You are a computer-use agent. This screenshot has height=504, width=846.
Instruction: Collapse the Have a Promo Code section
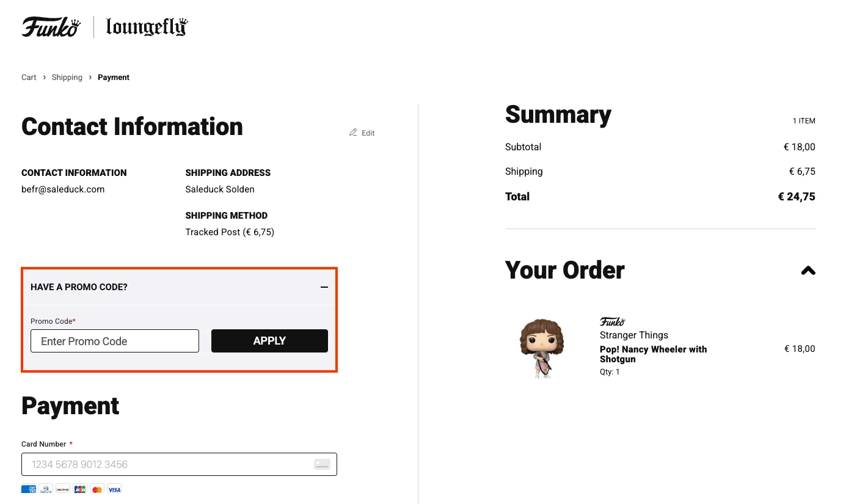[x=324, y=287]
